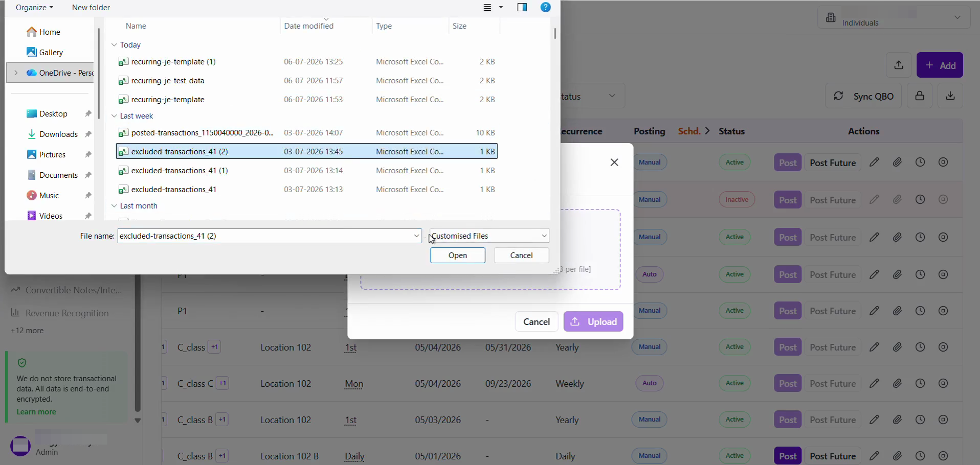This screenshot has height=465, width=980.
Task: Click the export arrow icon beside Add
Action: [899, 65]
